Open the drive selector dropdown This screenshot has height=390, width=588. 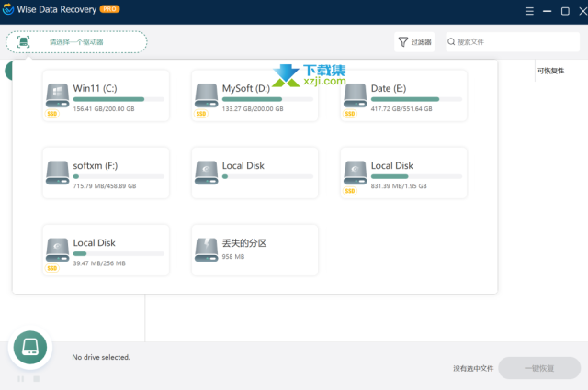[76, 42]
